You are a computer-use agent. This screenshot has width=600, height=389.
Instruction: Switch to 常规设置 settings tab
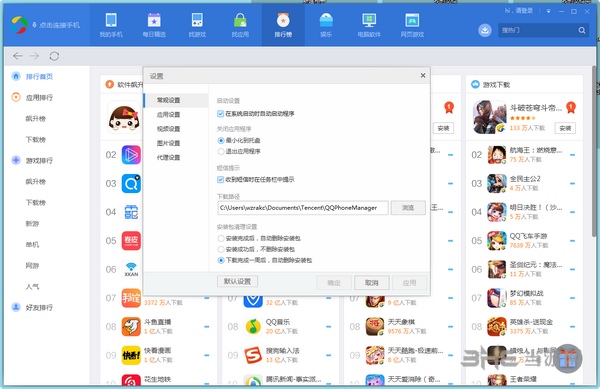tap(176, 100)
